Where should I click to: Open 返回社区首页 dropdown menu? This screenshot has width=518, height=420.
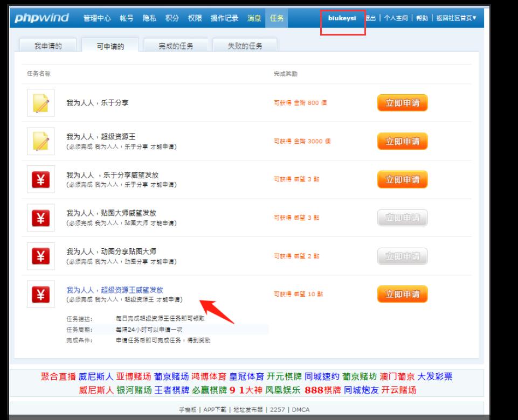(x=456, y=18)
